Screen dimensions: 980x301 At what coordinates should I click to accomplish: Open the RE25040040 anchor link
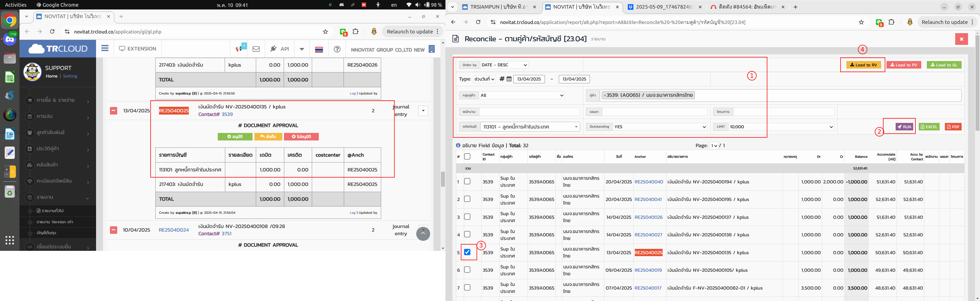click(x=649, y=182)
